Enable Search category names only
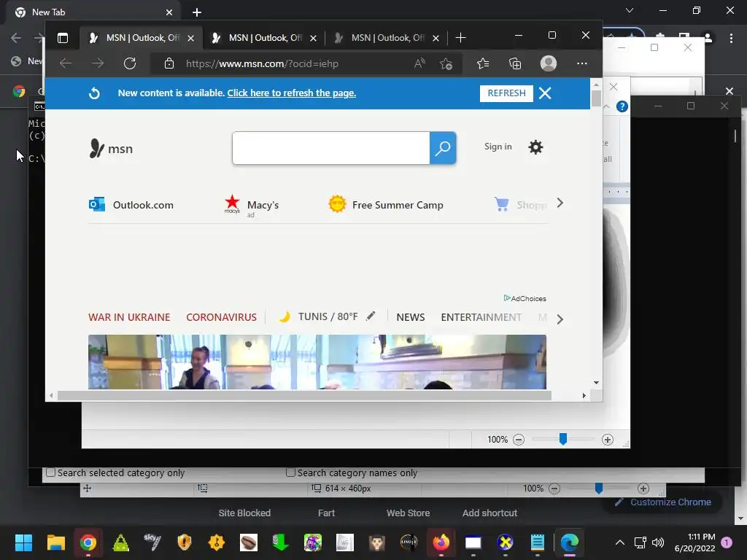 pos(290,472)
